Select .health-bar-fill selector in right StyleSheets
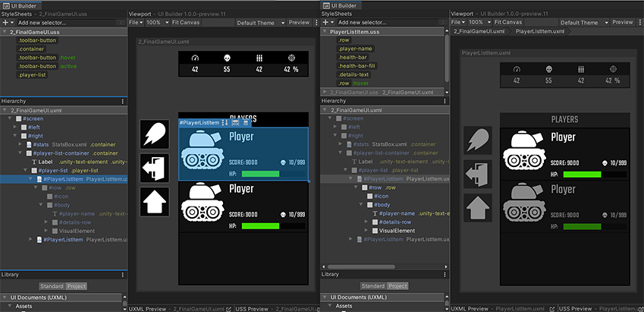 (357, 66)
